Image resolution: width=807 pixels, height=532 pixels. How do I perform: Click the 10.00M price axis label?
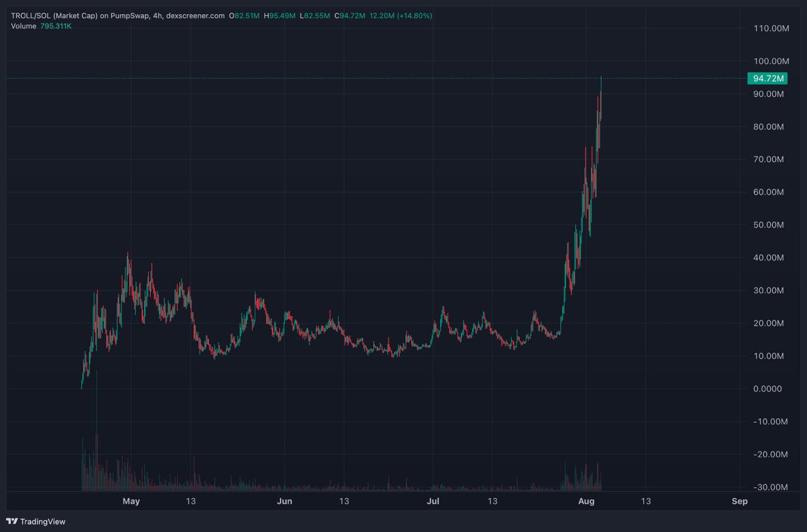(769, 356)
